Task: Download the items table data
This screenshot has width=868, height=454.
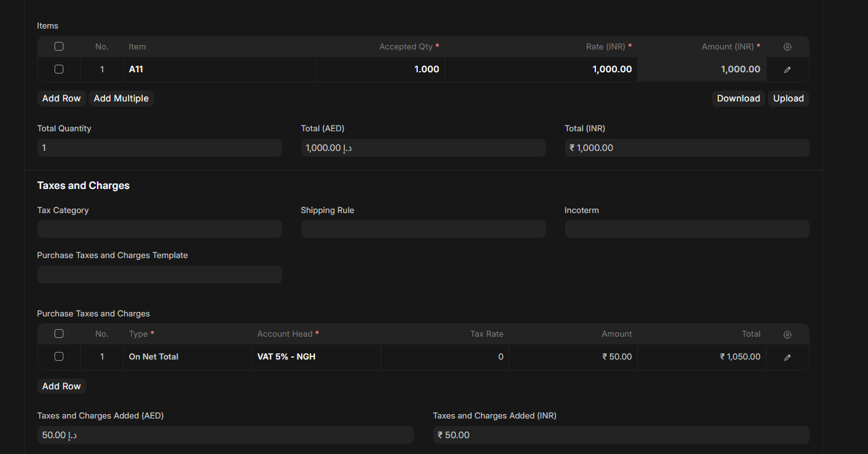Action: (738, 98)
